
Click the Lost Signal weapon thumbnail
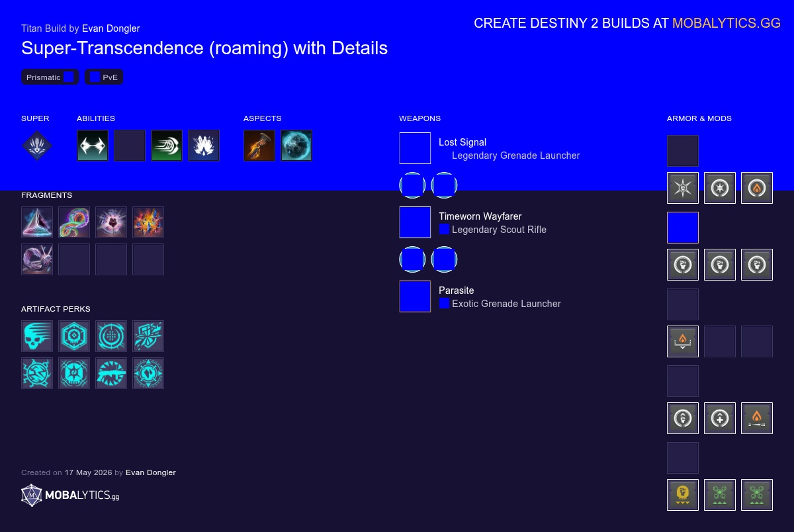point(415,148)
